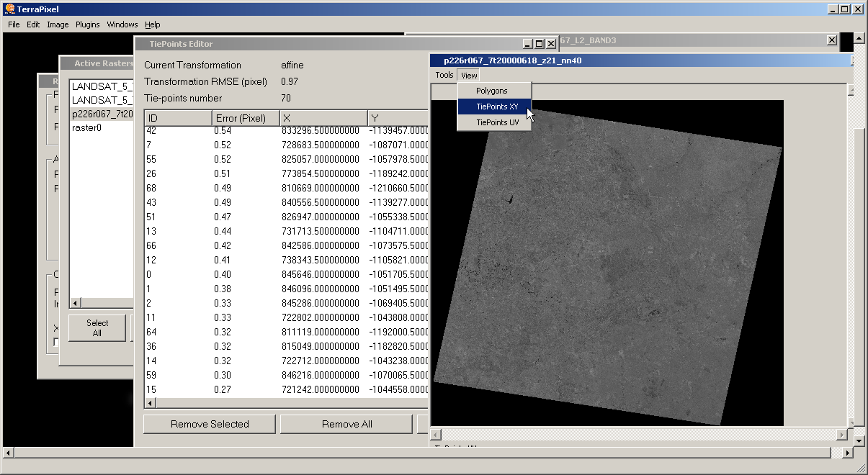Open the Tools menu in raster window
This screenshot has height=475, width=868.
[444, 75]
